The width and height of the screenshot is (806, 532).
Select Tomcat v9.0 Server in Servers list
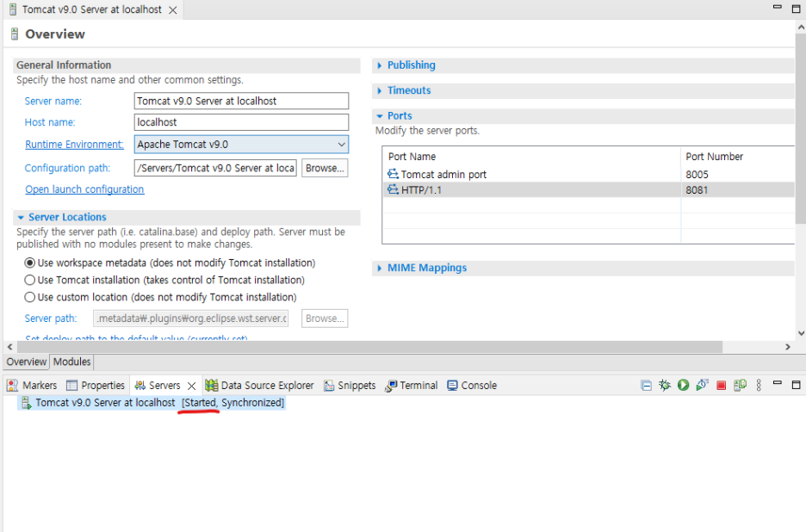(x=152, y=403)
